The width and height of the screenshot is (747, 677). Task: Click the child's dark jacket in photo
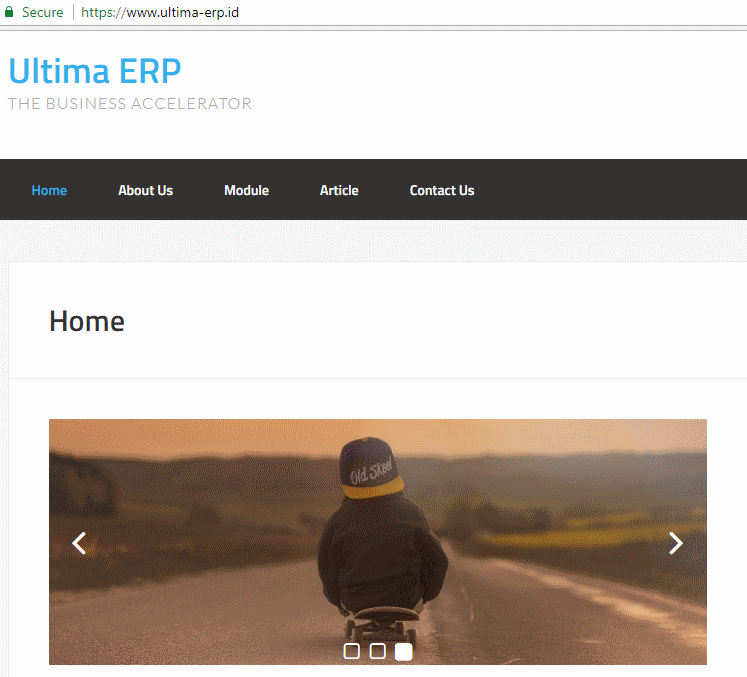pyautogui.click(x=383, y=550)
